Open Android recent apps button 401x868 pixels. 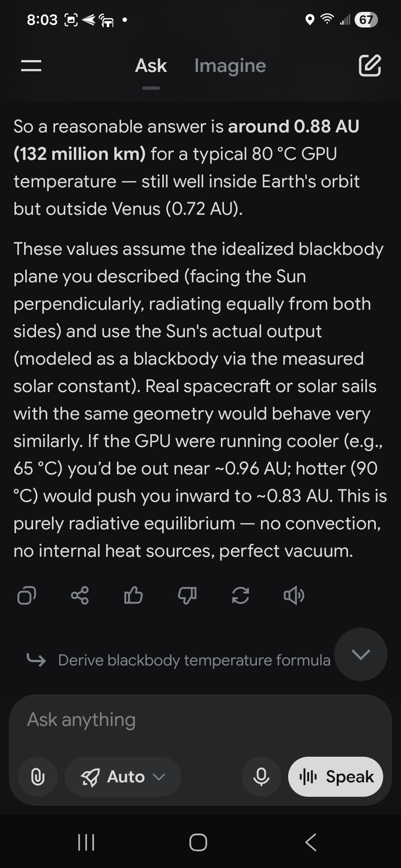[86, 842]
